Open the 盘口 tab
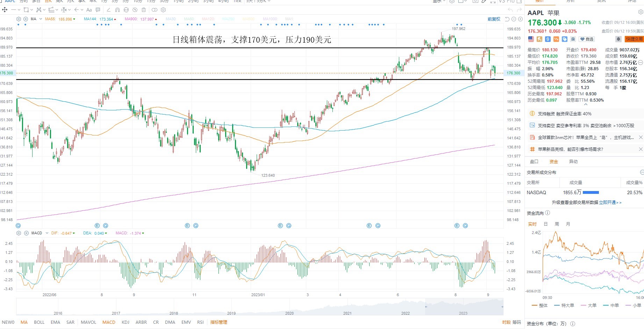Screen dimensions: 644x329 [534, 161]
